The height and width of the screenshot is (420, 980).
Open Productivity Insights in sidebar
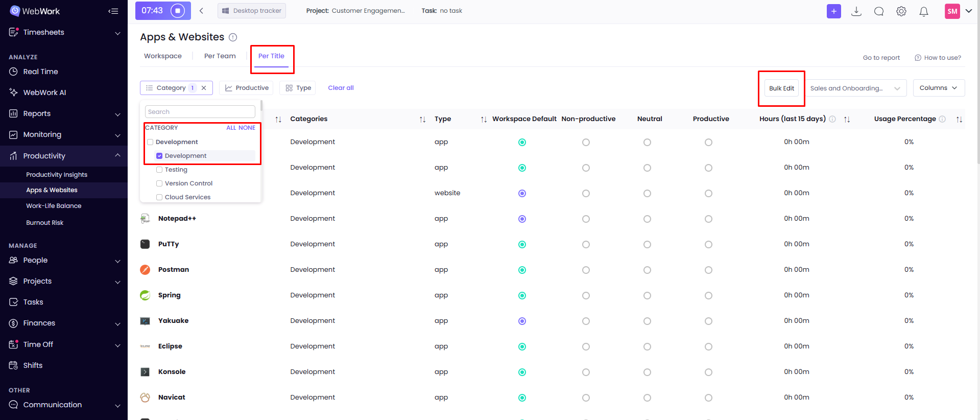click(x=57, y=175)
